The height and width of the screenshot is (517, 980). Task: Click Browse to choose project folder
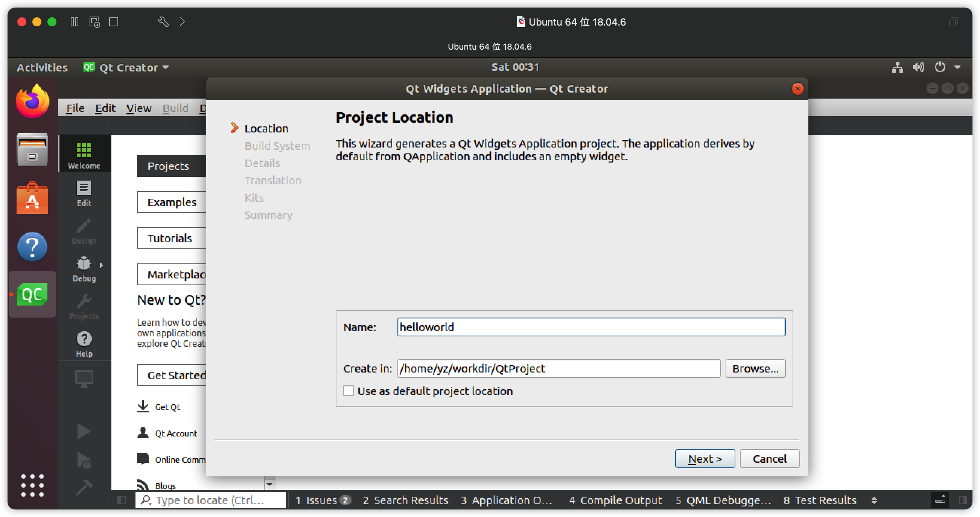point(755,368)
